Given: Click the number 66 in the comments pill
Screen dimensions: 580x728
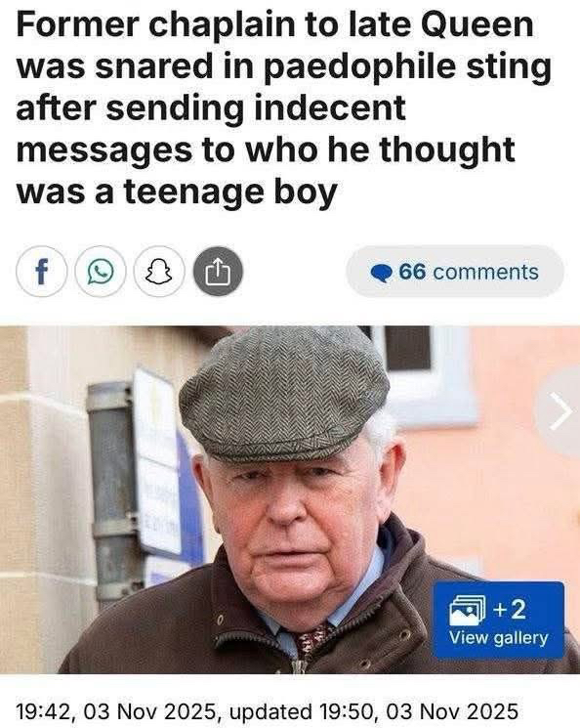Looking at the screenshot, I should [412, 272].
